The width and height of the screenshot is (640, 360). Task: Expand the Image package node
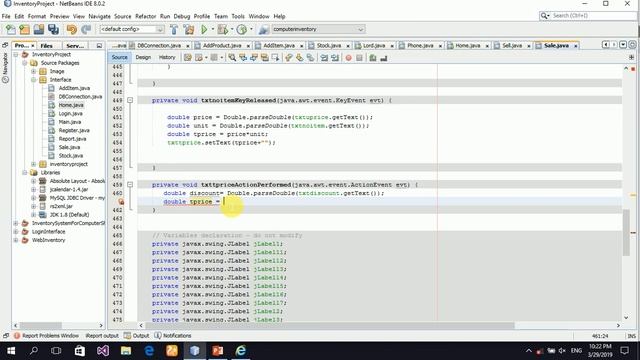[x=34, y=71]
